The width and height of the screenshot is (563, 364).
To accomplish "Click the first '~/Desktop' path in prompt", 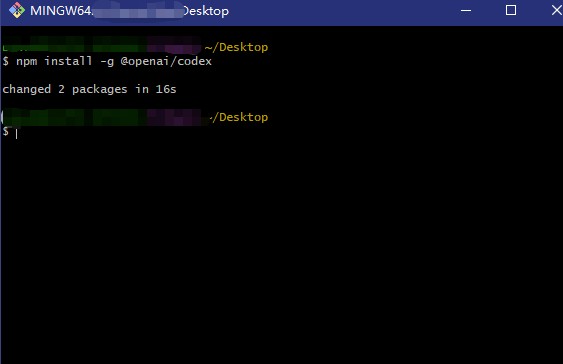I will pos(236,47).
